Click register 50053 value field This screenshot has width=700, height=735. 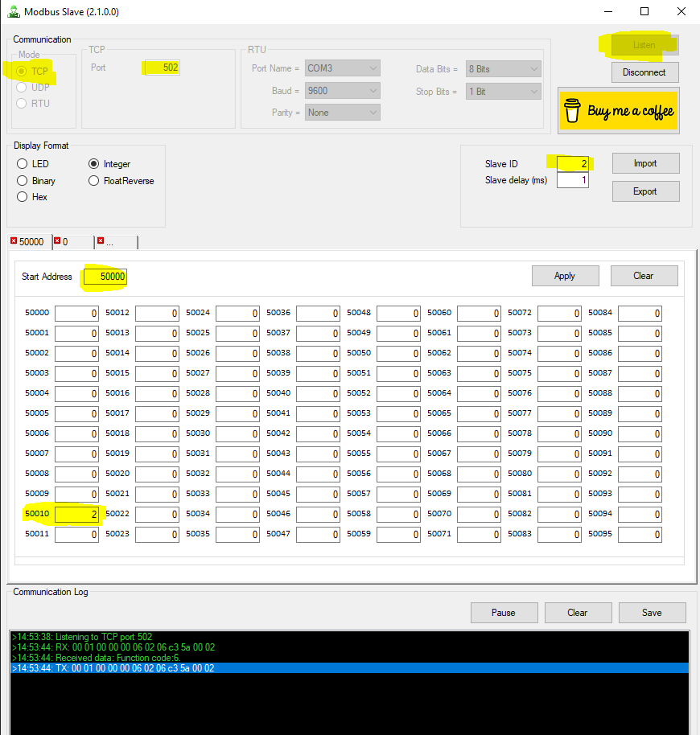coord(398,414)
